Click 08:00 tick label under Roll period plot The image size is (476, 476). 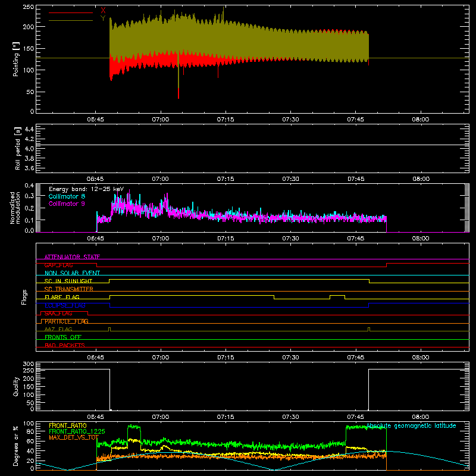421,179
